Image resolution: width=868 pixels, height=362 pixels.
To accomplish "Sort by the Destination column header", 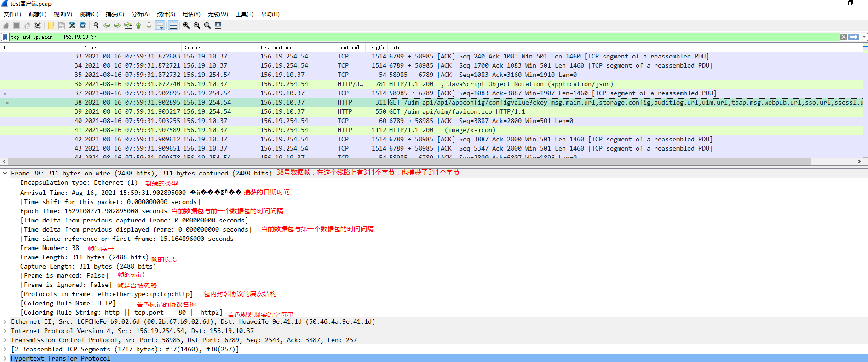I will point(298,47).
